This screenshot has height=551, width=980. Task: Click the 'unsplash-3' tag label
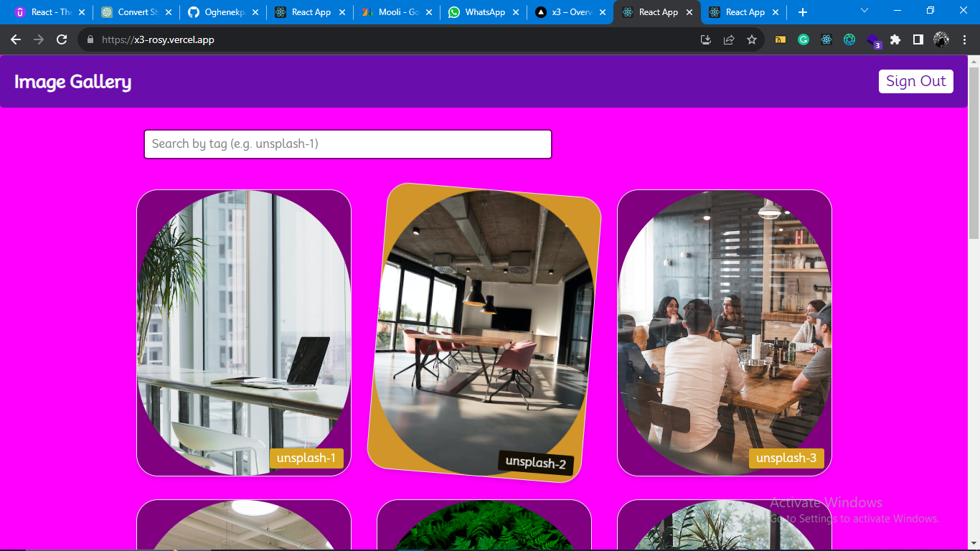click(786, 458)
